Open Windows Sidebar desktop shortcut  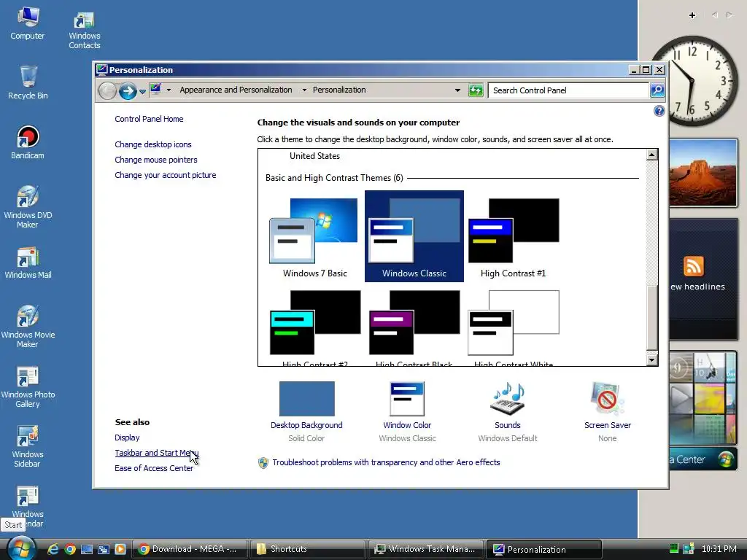click(x=28, y=446)
